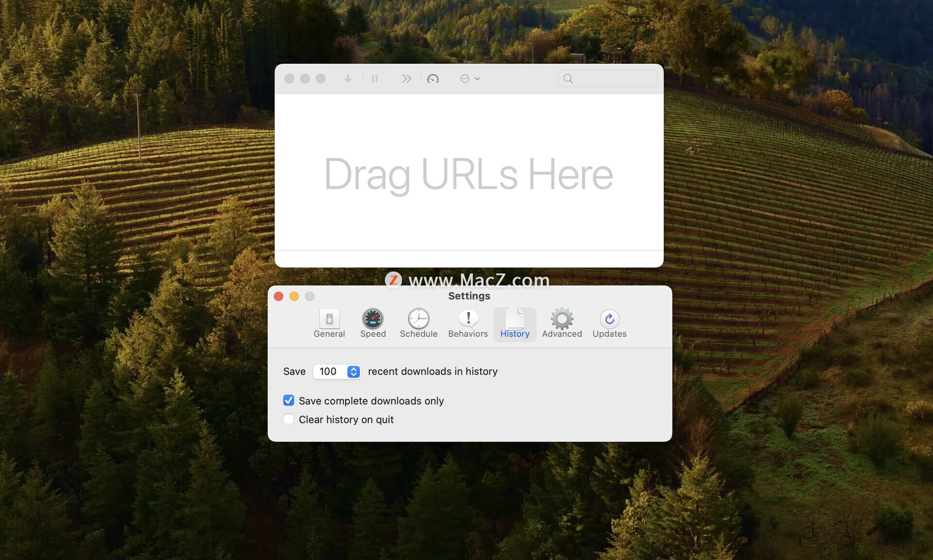Screen dimensions: 933x560
Task: Open the Speed settings tab
Action: (x=373, y=324)
